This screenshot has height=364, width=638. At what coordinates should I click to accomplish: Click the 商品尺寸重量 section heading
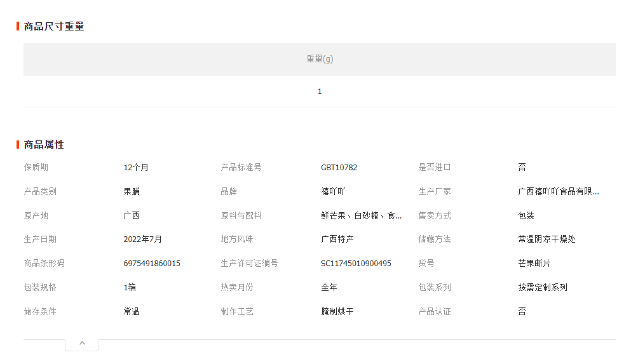point(54,26)
